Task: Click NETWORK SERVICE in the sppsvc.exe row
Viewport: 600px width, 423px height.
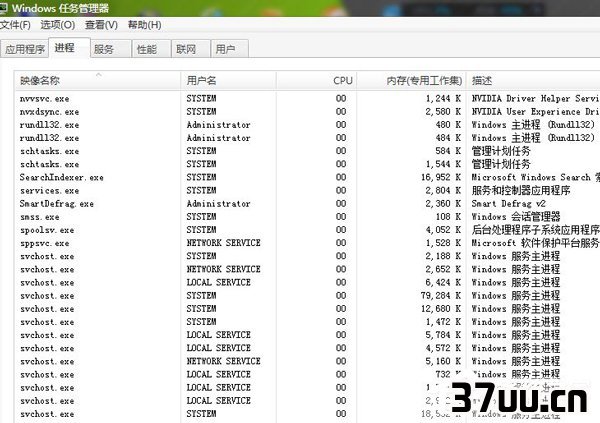Action: [223, 243]
